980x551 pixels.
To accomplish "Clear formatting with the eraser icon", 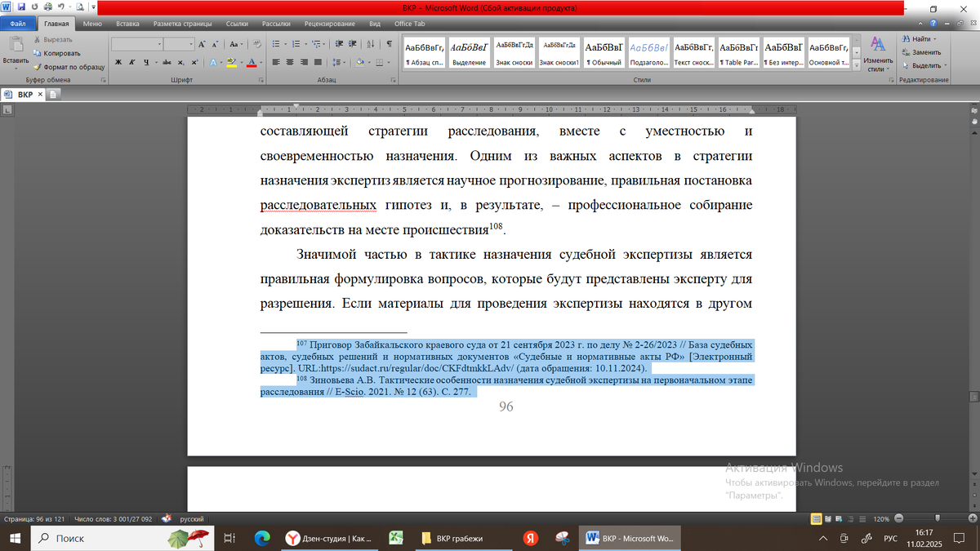I will pos(256,44).
